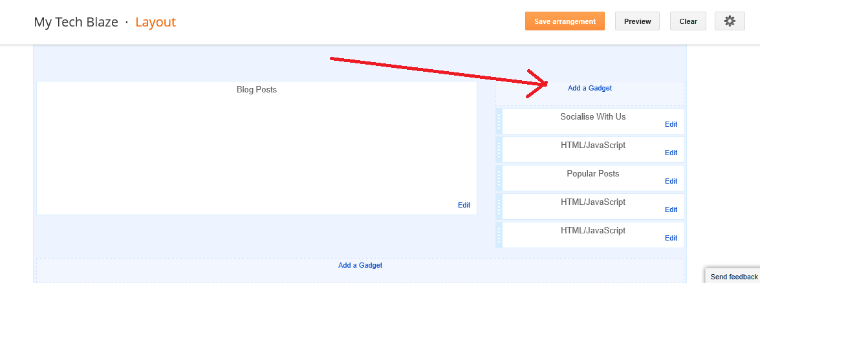Click the orange Layout heading
Viewport: 868px width, 353px height.
(x=155, y=22)
